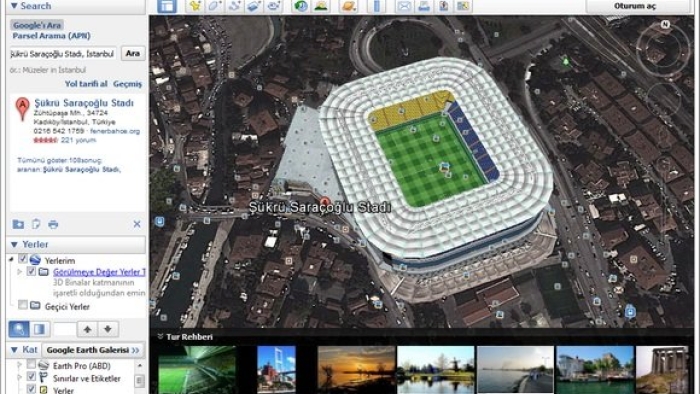This screenshot has width=700, height=394.
Task: Open the planets switch icon
Action: click(348, 6)
